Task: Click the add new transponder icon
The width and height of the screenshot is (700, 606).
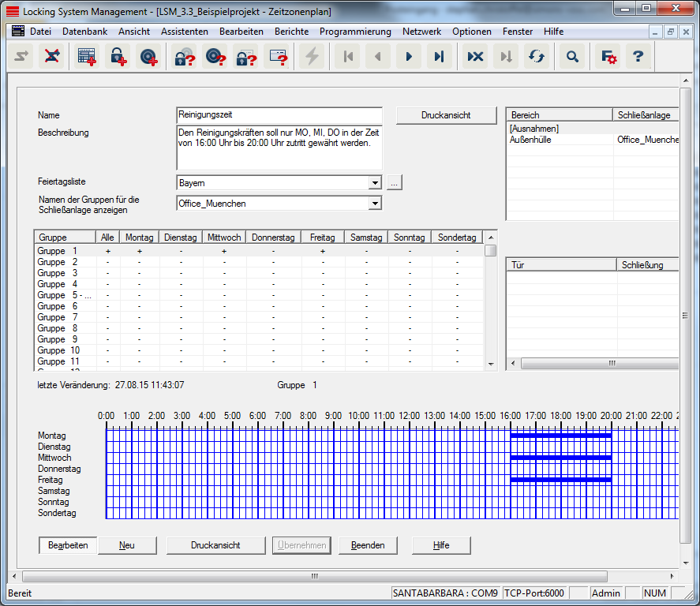Action: point(148,57)
